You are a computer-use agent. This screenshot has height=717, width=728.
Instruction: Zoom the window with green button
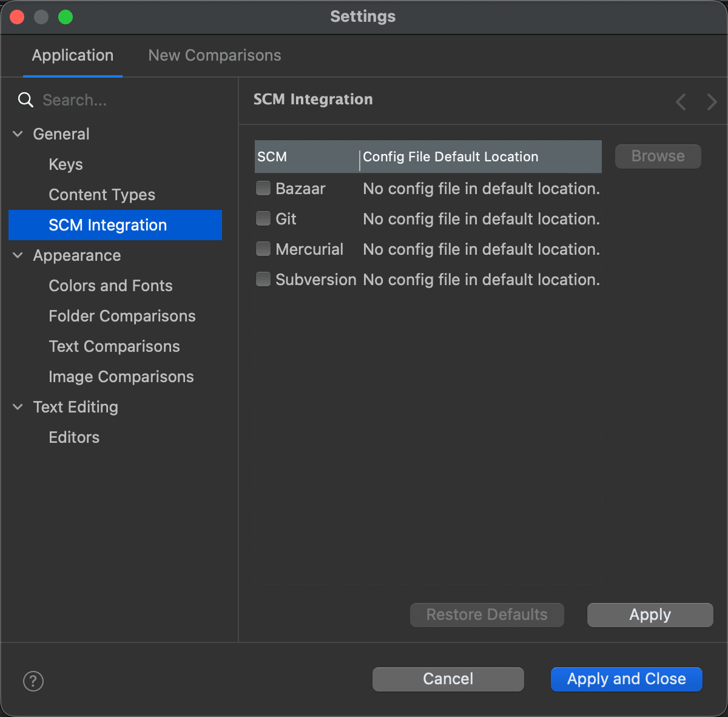coord(66,17)
